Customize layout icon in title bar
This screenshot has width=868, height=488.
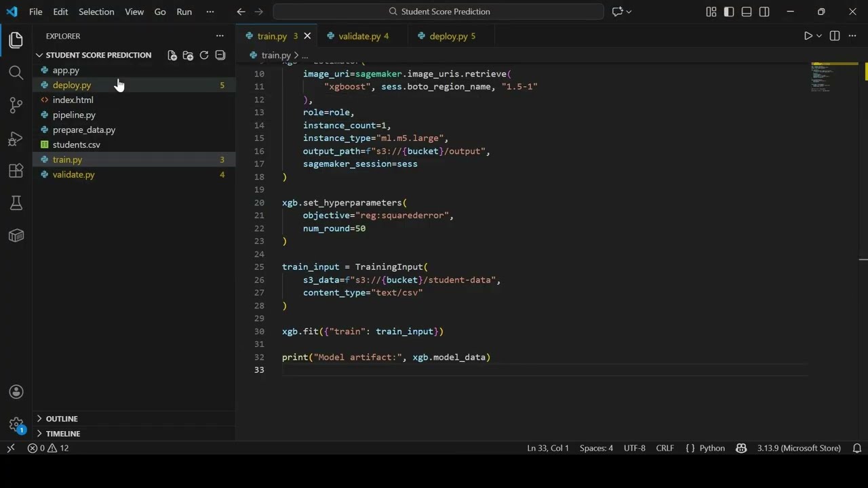(x=711, y=12)
